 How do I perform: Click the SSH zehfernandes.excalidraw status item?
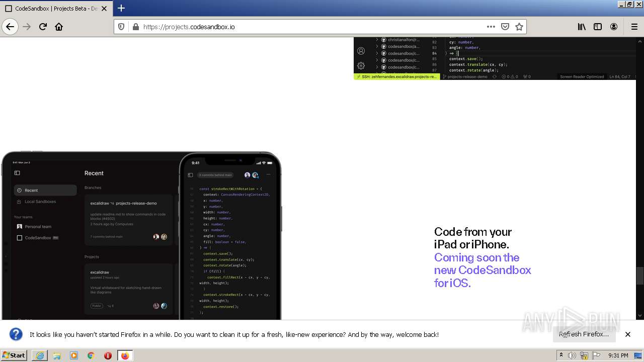click(396, 77)
